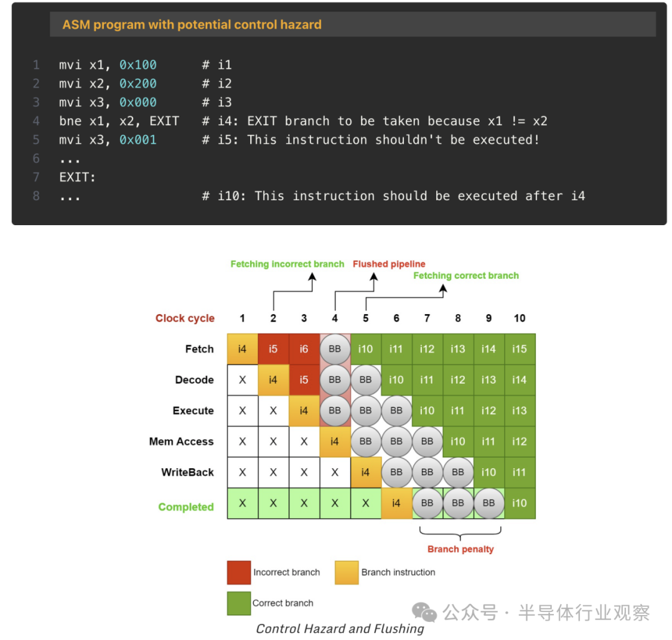
Task: Select the red i6 cell in Fetch row
Action: click(304, 349)
